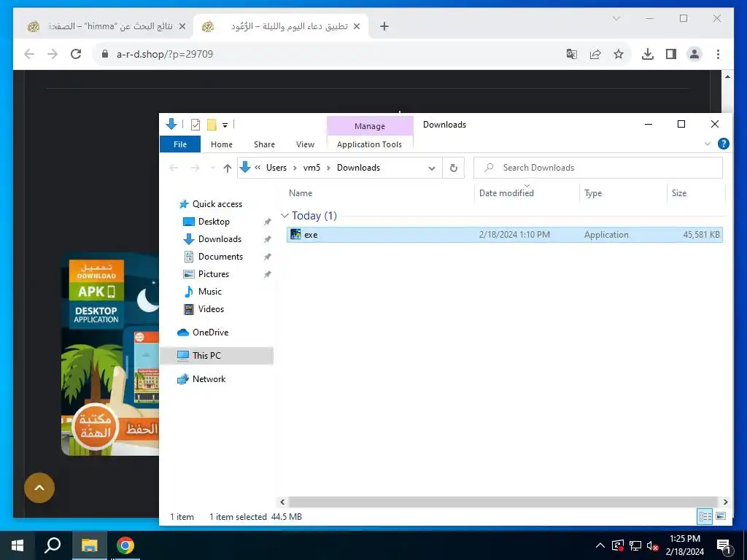Viewport: 747px width, 560px height.
Task: Open Chrome tab search chevron
Action: pos(616,18)
